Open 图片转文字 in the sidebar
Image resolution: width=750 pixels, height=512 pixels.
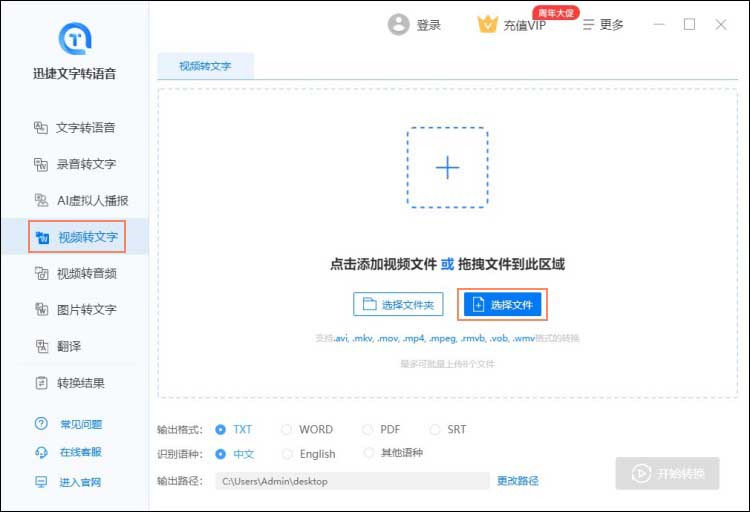point(76,310)
